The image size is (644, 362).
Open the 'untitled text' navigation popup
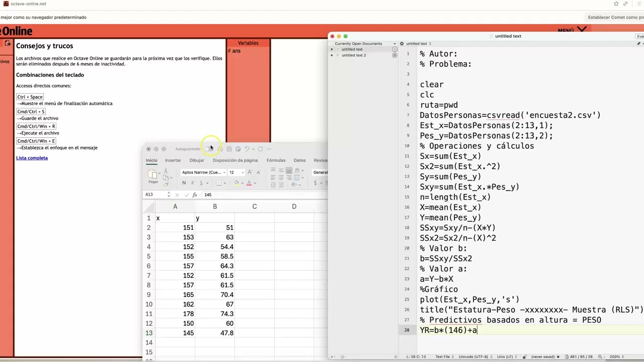coord(419,44)
